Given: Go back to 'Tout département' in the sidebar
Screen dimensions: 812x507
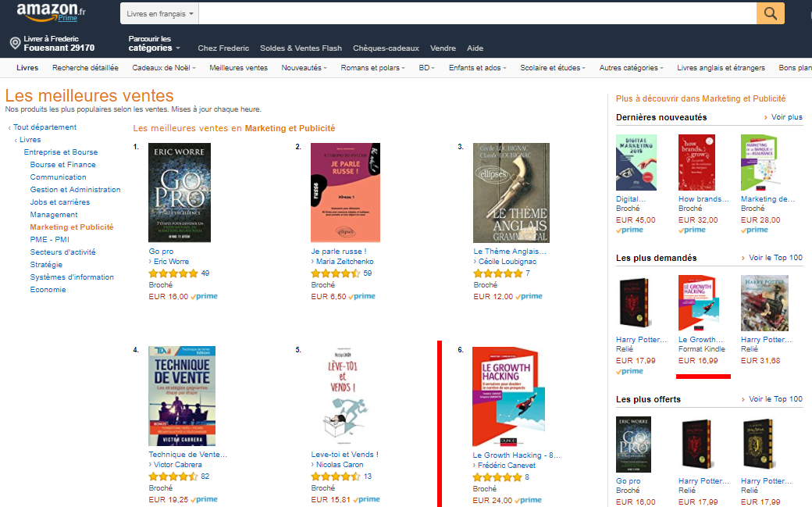Looking at the screenshot, I should pyautogui.click(x=45, y=127).
